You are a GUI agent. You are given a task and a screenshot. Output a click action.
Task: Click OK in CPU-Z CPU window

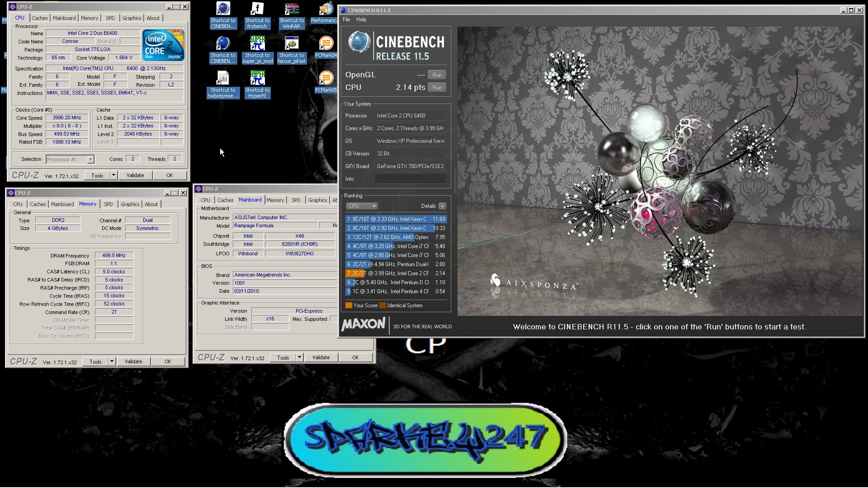(x=170, y=175)
